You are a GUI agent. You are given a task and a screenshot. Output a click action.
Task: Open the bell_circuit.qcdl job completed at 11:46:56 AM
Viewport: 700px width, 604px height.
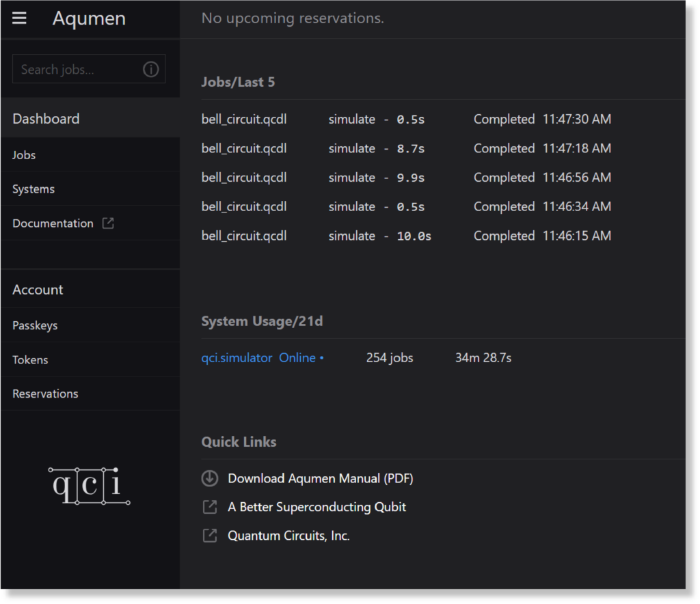(244, 178)
